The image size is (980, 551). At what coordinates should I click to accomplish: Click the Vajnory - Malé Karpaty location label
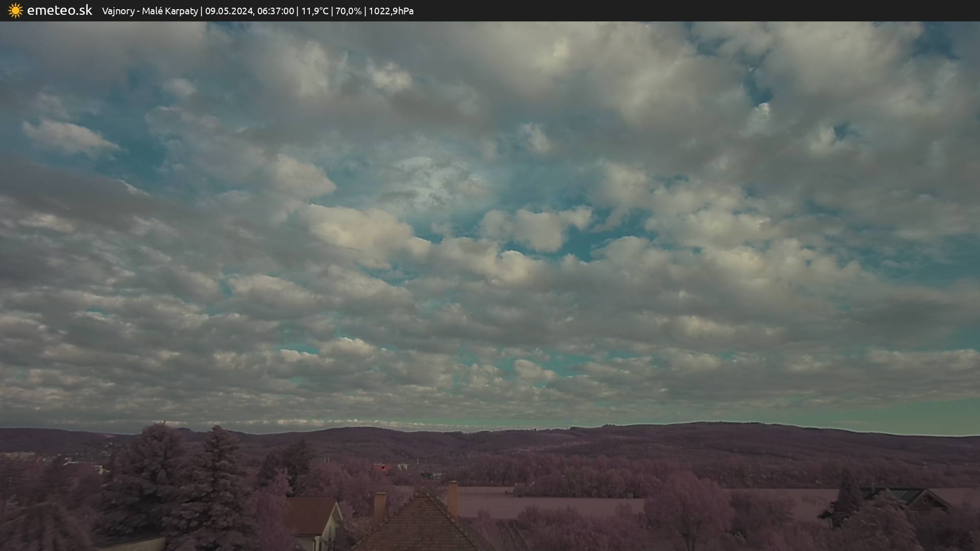(x=150, y=11)
